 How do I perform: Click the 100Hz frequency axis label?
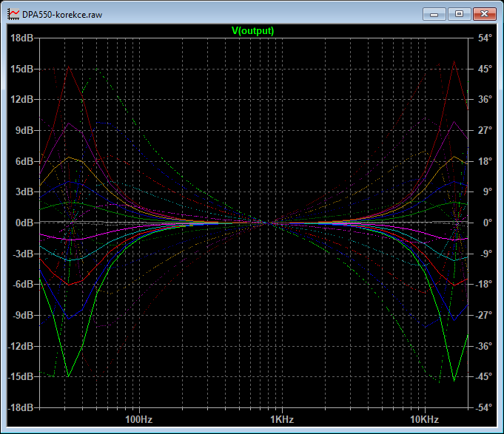pos(138,419)
